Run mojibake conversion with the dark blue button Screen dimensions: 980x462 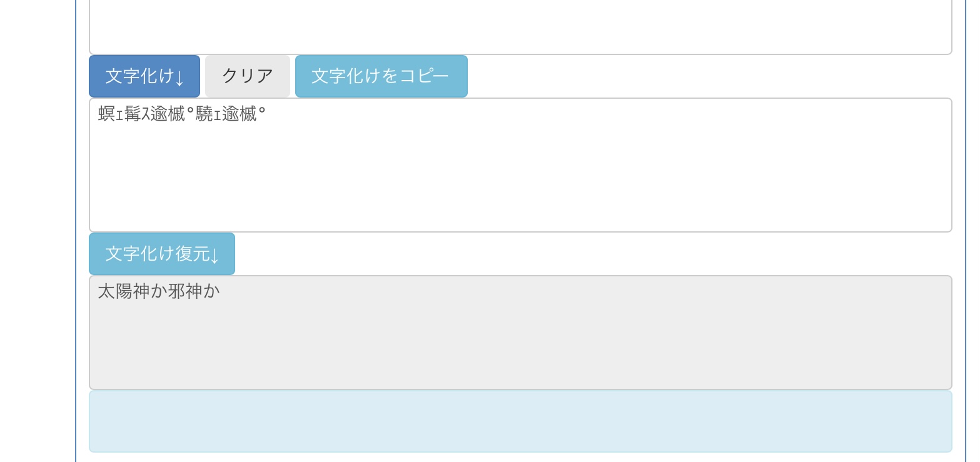tap(144, 76)
